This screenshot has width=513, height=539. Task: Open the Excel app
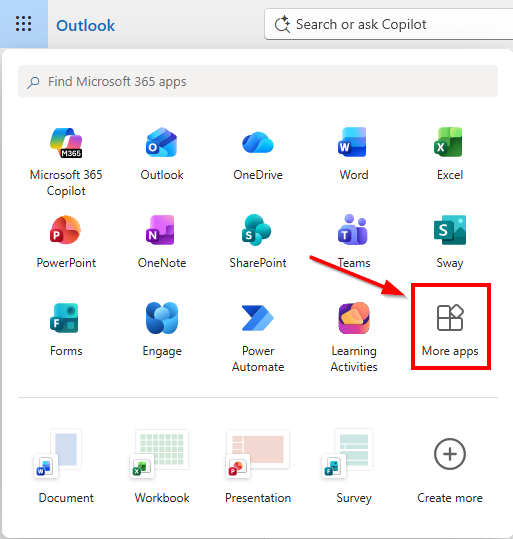click(x=450, y=154)
